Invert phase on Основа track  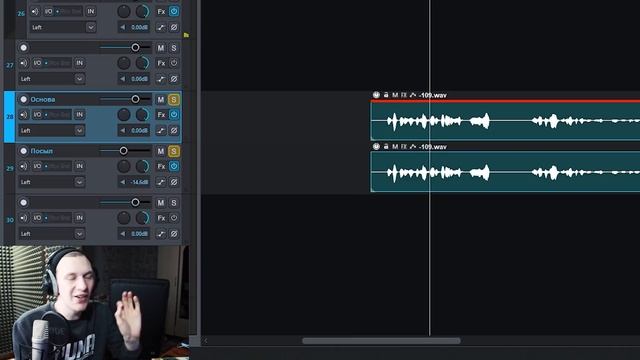[174, 131]
